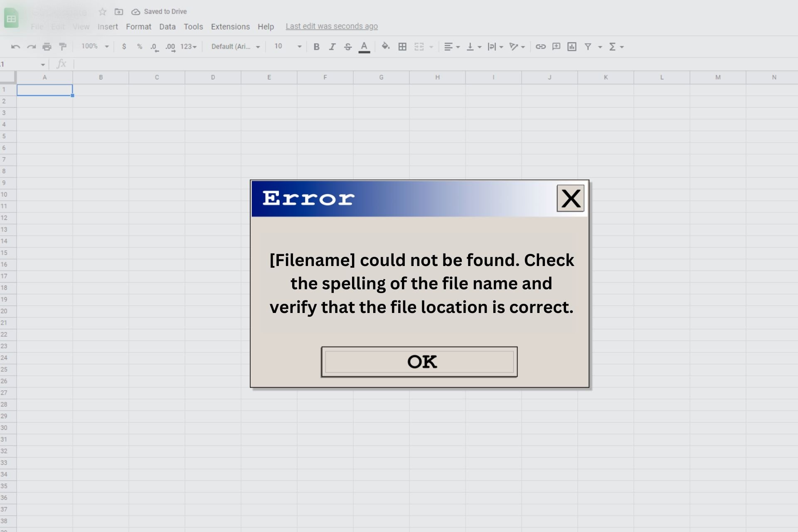Image resolution: width=798 pixels, height=532 pixels.
Task: Open the Extensions menu
Action: tap(230, 27)
